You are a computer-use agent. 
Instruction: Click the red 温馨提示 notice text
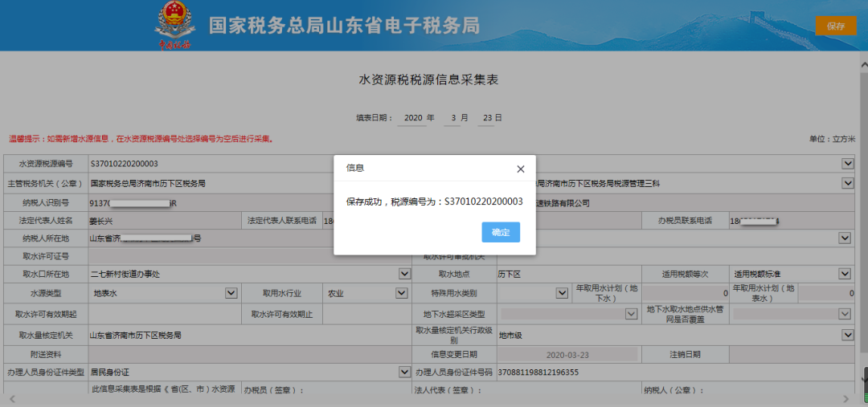click(x=141, y=139)
